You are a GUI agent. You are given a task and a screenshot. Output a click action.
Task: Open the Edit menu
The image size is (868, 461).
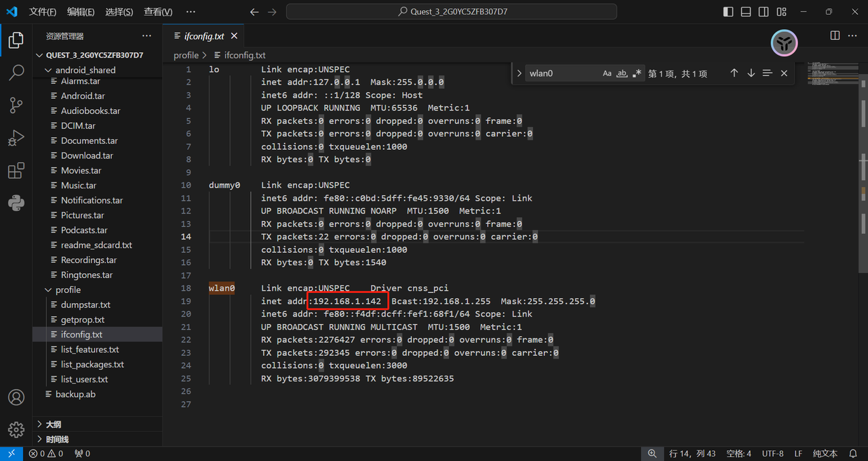(x=81, y=12)
